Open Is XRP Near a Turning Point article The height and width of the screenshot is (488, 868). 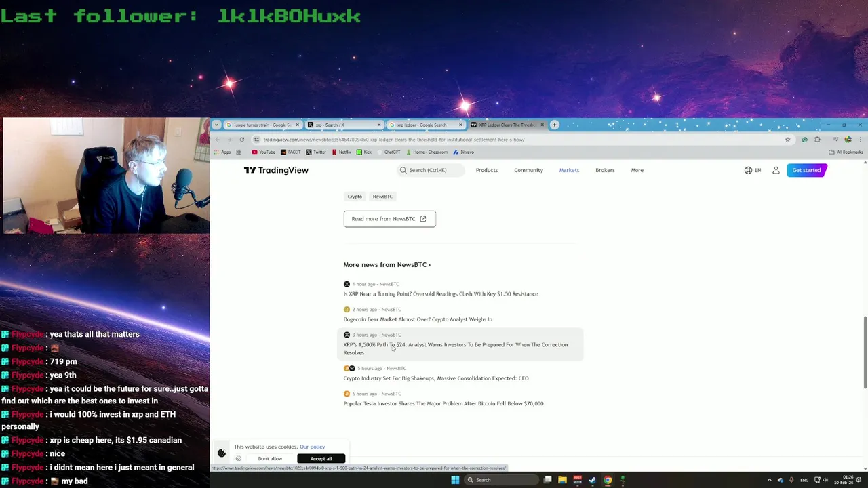[441, 294]
